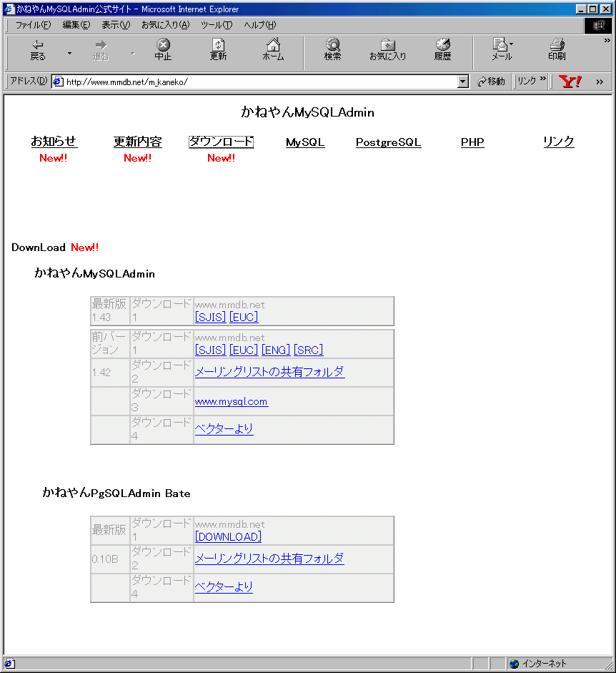This screenshot has width=616, height=673.
Task: Click the page icon in address bar
Action: (x=58, y=82)
